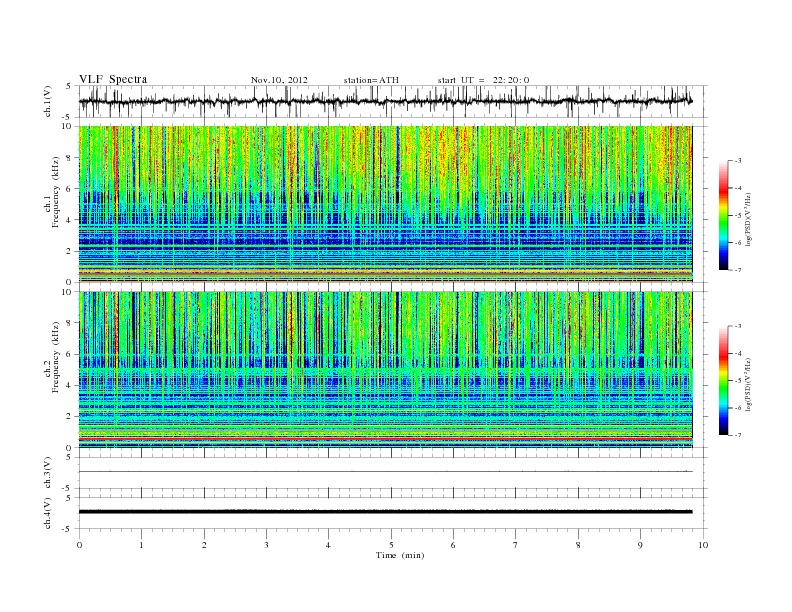This screenshot has height=612, width=792.
Task: Click the "6" kHz tick on ch.2 frequency axis
Action: (x=70, y=354)
